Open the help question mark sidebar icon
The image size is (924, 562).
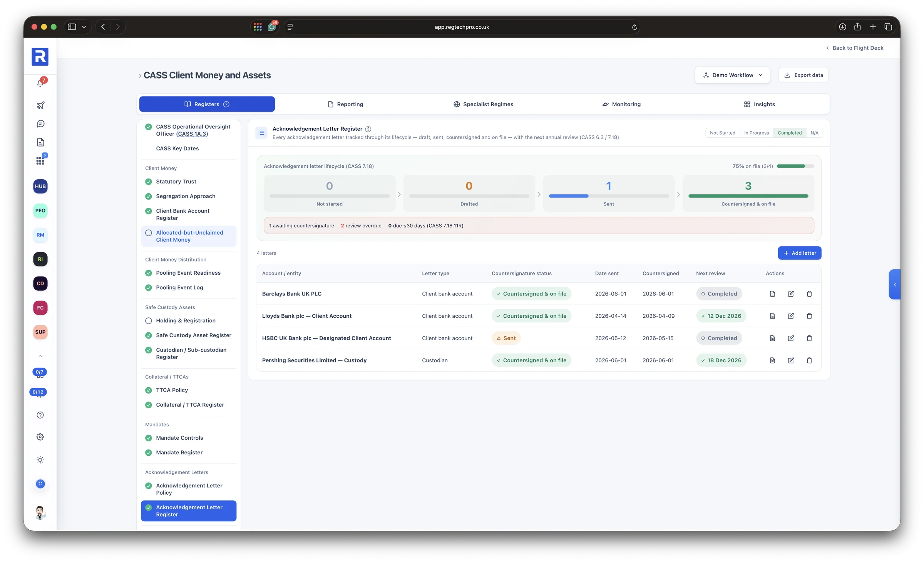[40, 415]
